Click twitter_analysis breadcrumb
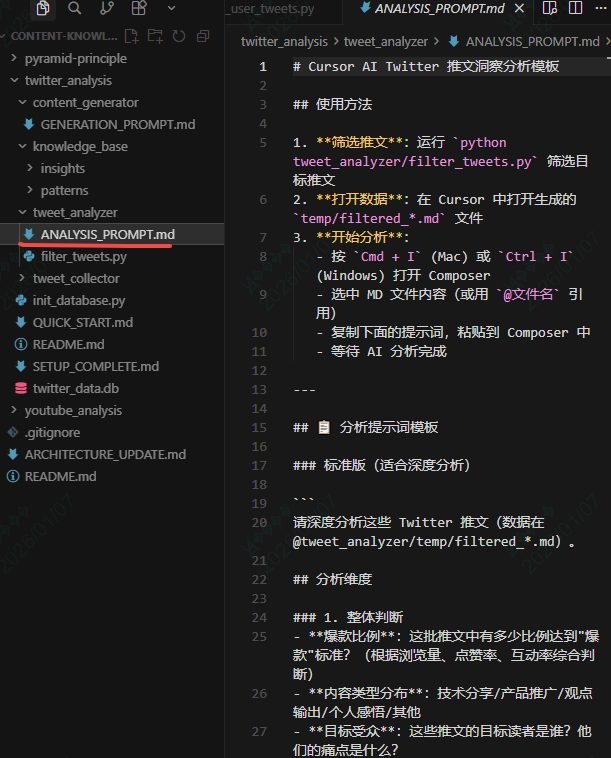The width and height of the screenshot is (611, 758). pos(284,42)
